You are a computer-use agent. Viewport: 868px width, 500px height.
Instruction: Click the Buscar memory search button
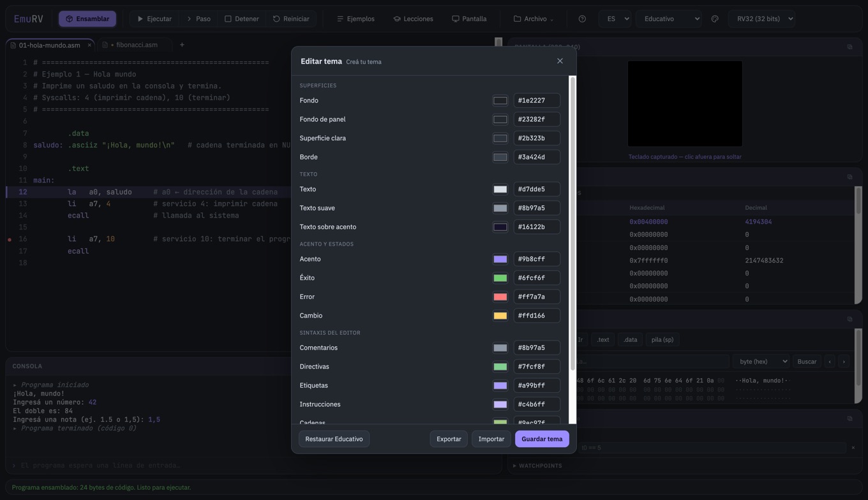(807, 362)
